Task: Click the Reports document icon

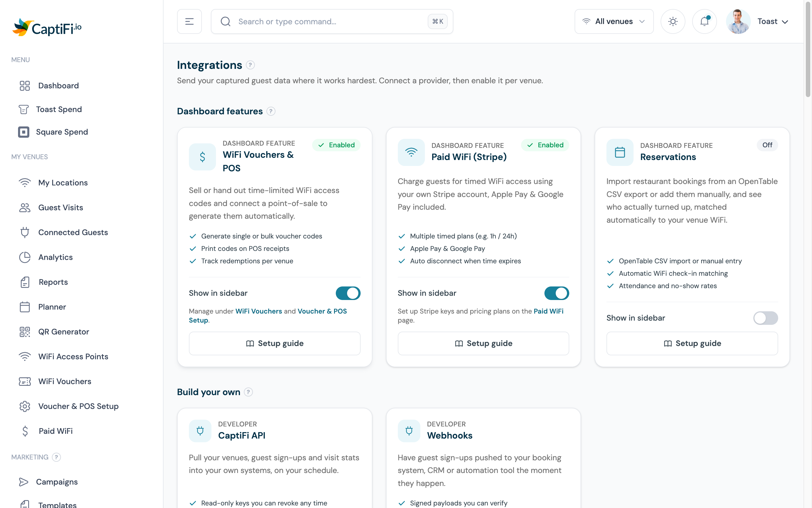Action: coord(25,282)
